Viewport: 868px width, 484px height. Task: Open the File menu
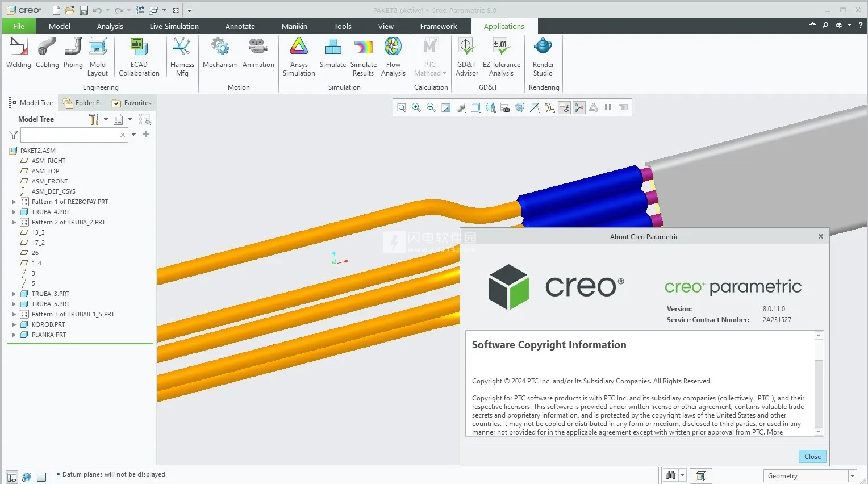pos(19,26)
